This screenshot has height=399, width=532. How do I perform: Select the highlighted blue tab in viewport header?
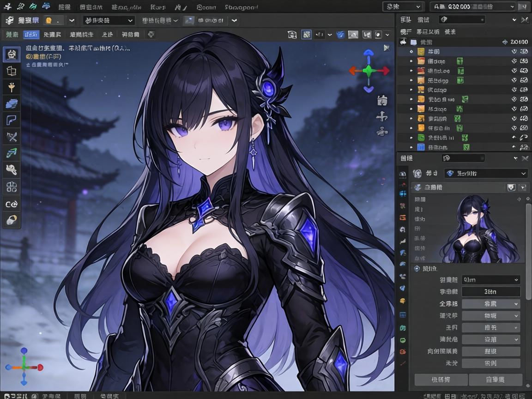31,35
